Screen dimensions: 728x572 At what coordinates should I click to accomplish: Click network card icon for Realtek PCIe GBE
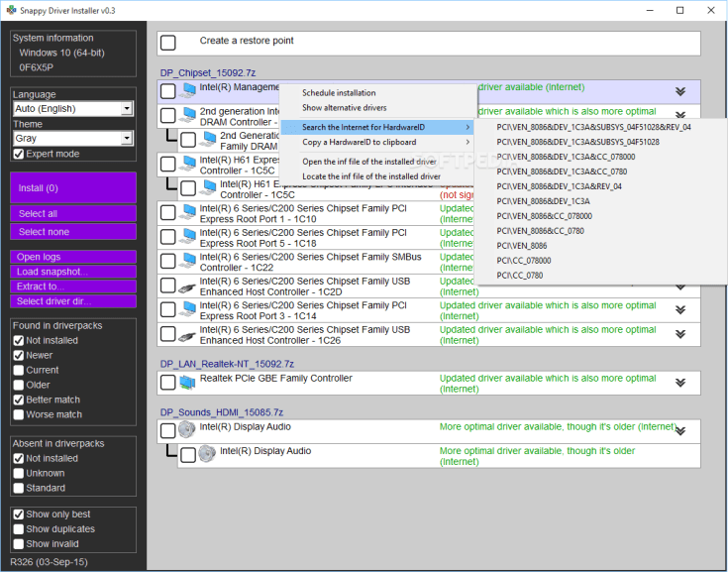[x=187, y=383]
